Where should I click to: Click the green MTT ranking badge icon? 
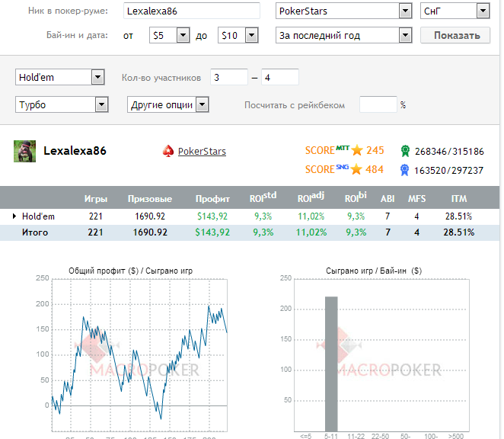[x=405, y=151]
